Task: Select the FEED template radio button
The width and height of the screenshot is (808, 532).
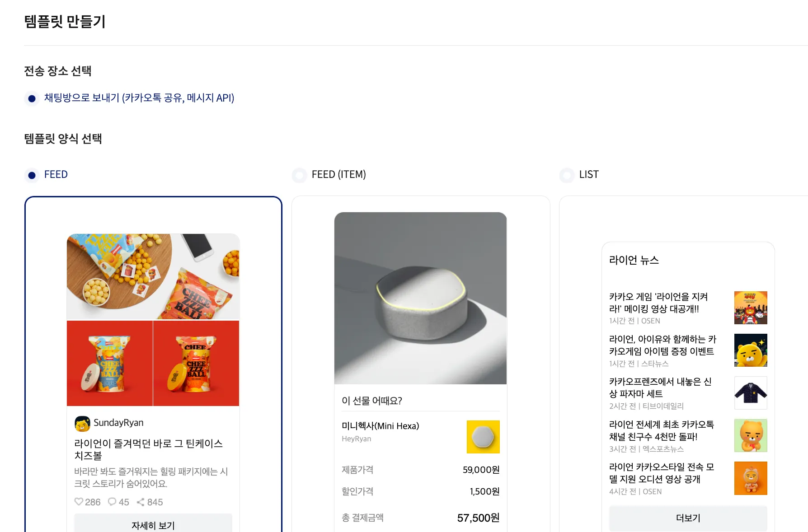Action: [x=32, y=175]
